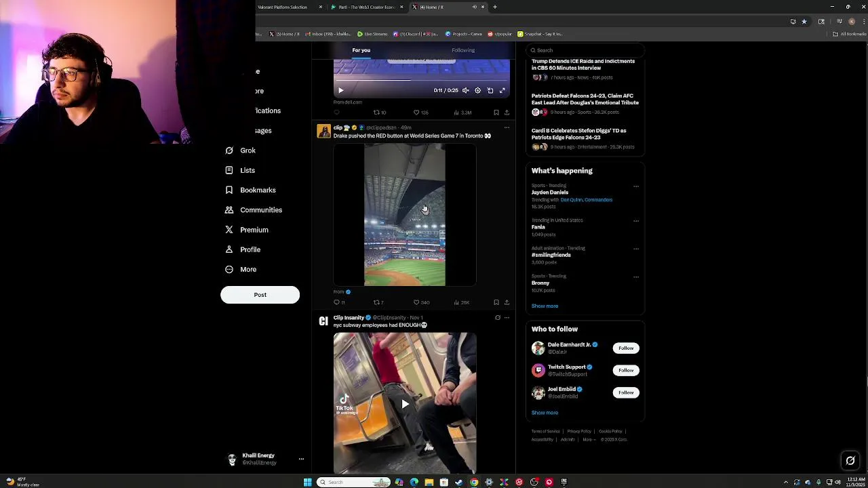Open more options for #smilingfriends trend
The height and width of the screenshot is (488, 868).
click(636, 249)
